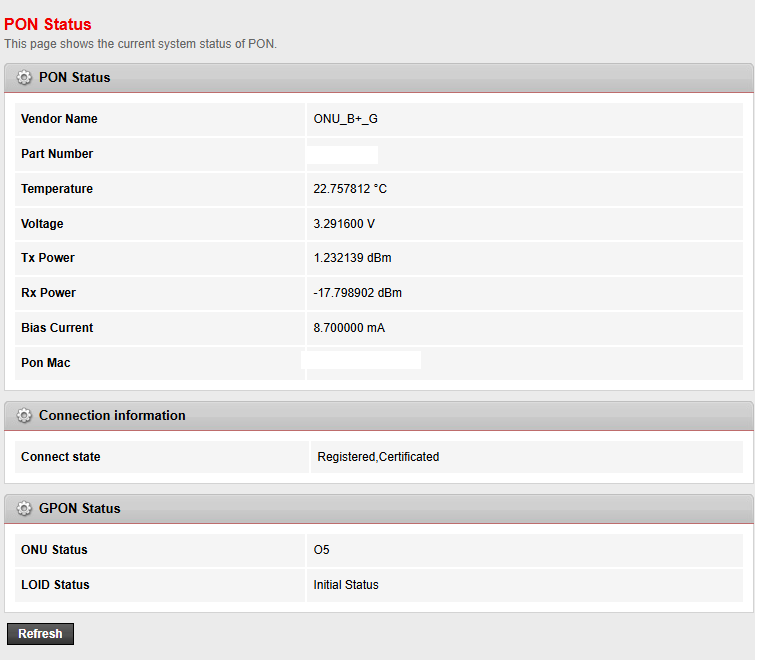Click the page description text under the title
Screen dimensions: 773x660
click(x=140, y=44)
